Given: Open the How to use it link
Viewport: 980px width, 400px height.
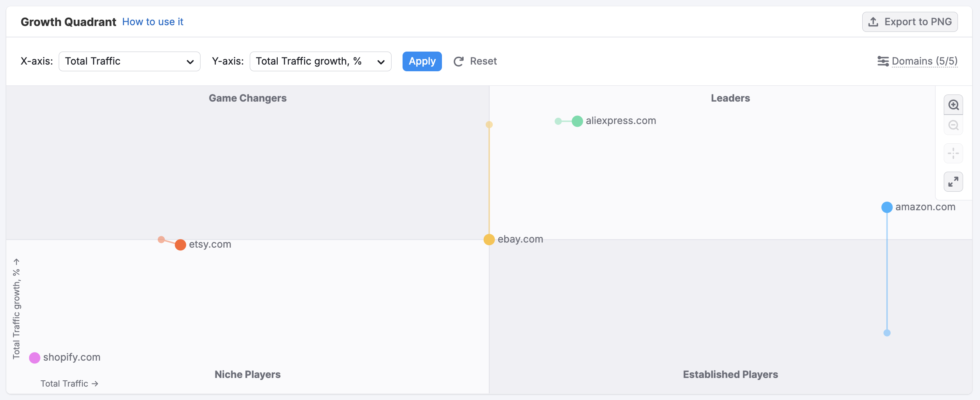Looking at the screenshot, I should pos(152,22).
